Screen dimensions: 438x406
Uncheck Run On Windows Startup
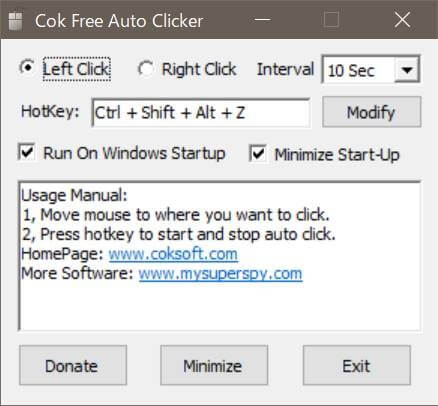pyautogui.click(x=27, y=152)
